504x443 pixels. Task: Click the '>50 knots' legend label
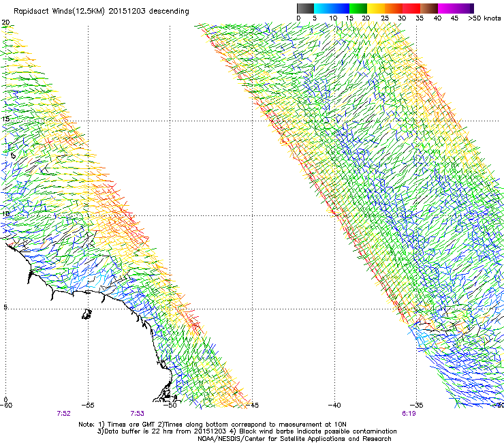click(x=484, y=18)
